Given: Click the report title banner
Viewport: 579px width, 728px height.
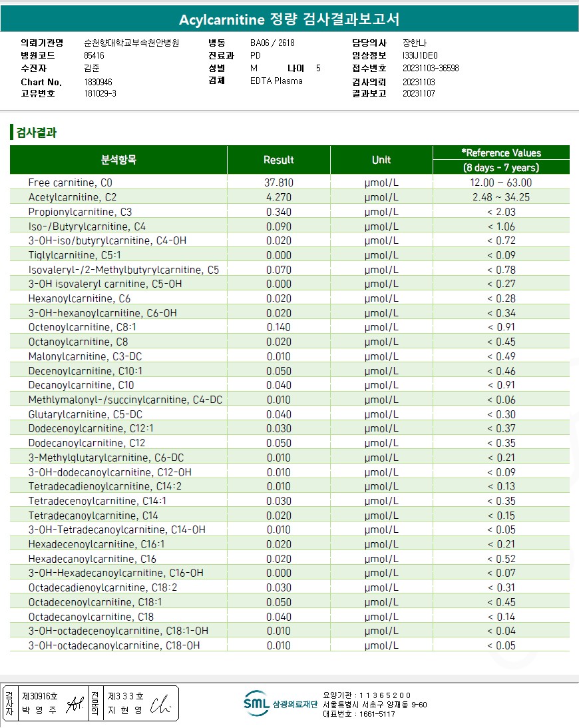Looking at the screenshot, I should click(289, 19).
